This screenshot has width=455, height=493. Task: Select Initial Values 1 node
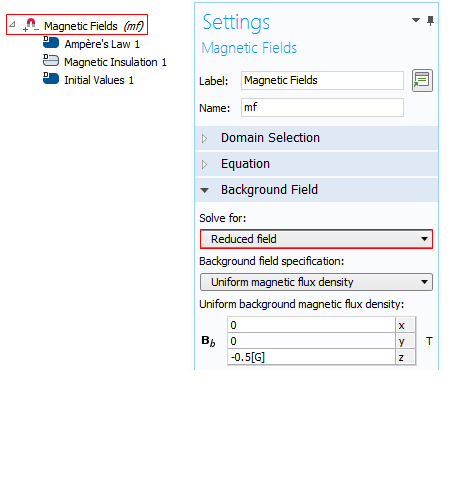99,80
